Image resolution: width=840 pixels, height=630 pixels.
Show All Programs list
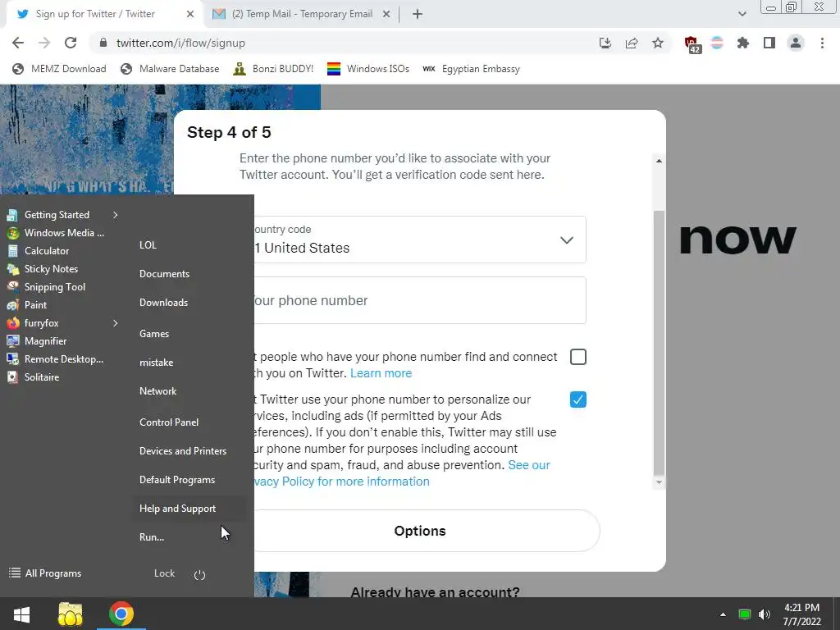[46, 573]
